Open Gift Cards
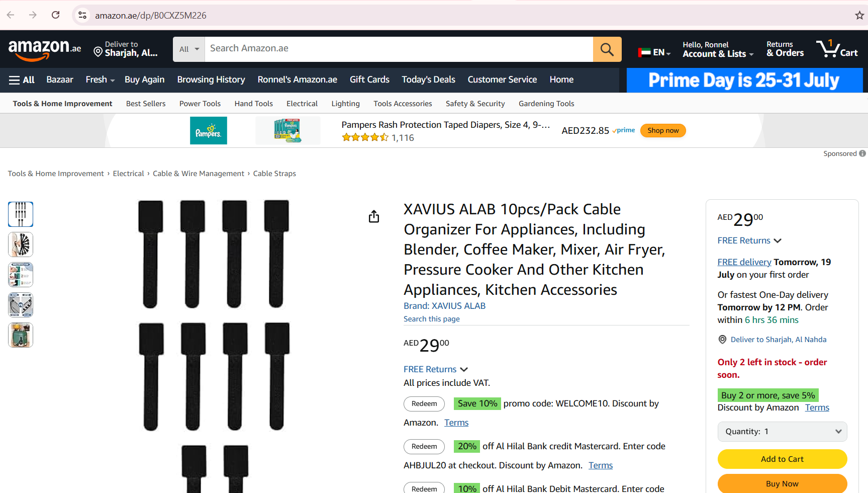 tap(369, 79)
